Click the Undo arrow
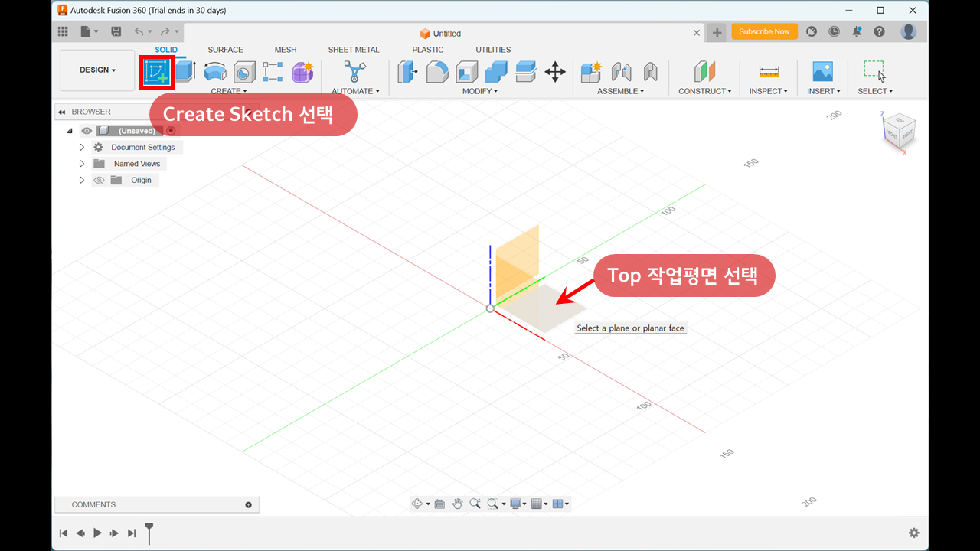The image size is (980, 551). point(139,31)
